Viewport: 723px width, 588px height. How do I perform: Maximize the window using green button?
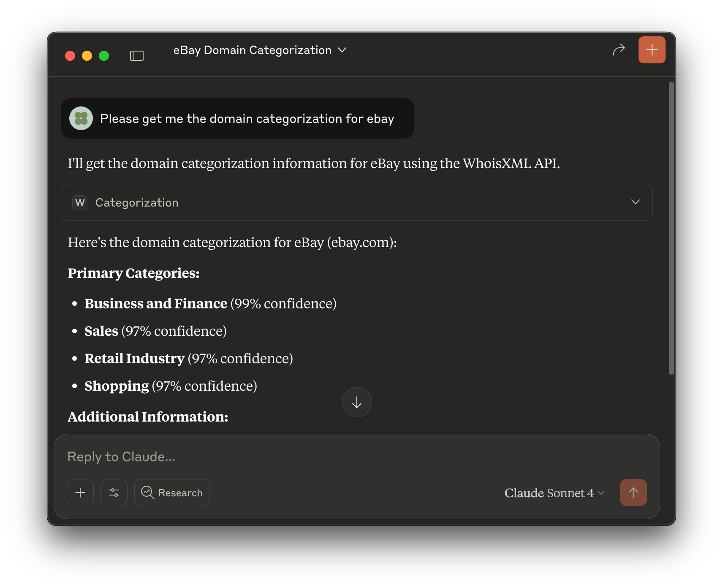coord(104,56)
